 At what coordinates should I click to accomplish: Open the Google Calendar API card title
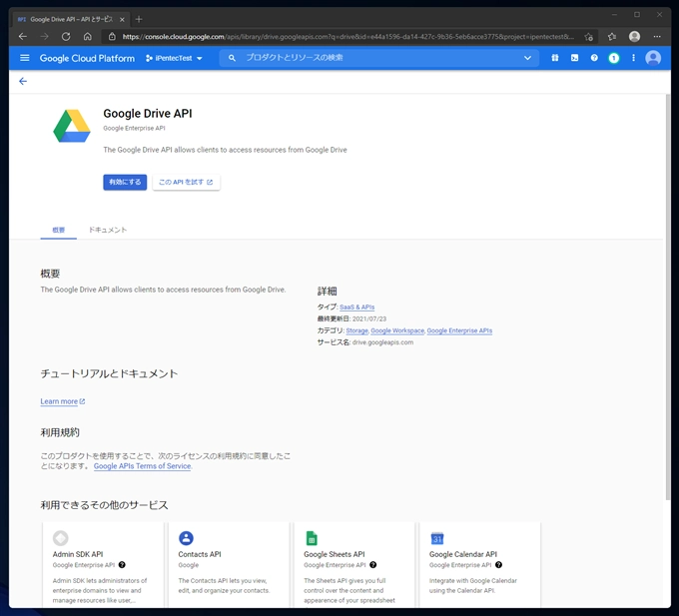click(x=463, y=554)
